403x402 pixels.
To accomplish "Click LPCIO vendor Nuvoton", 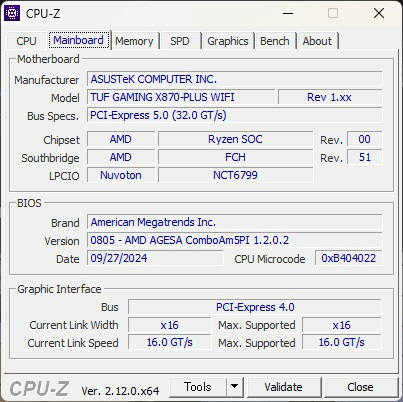I will click(121, 175).
